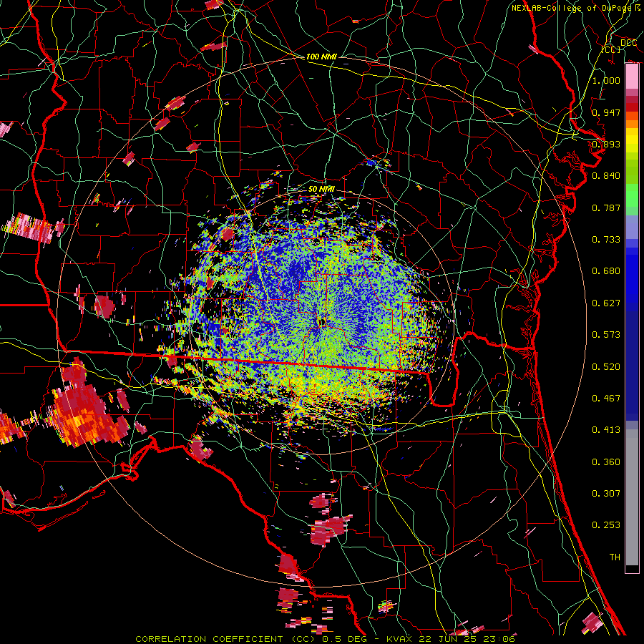Click the TH legend label
The image size is (644, 644).
click(615, 557)
